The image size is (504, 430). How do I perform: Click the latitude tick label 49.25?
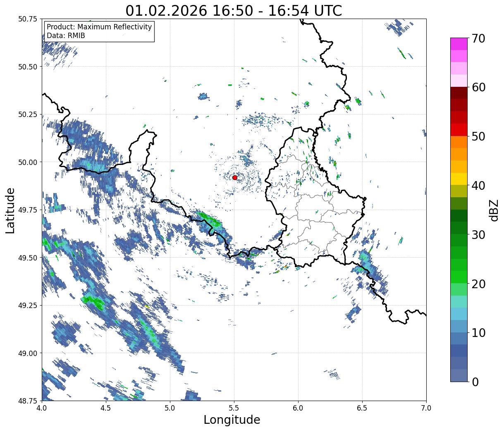pos(28,306)
